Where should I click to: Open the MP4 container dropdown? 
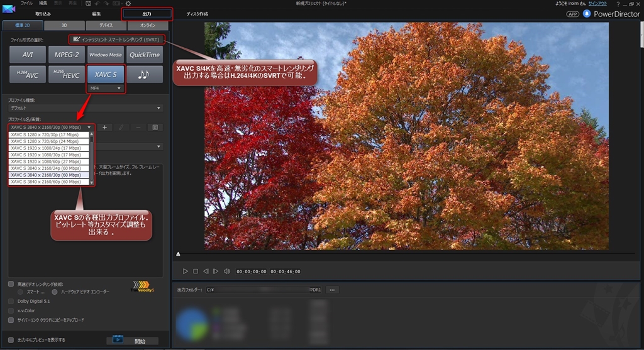(106, 88)
